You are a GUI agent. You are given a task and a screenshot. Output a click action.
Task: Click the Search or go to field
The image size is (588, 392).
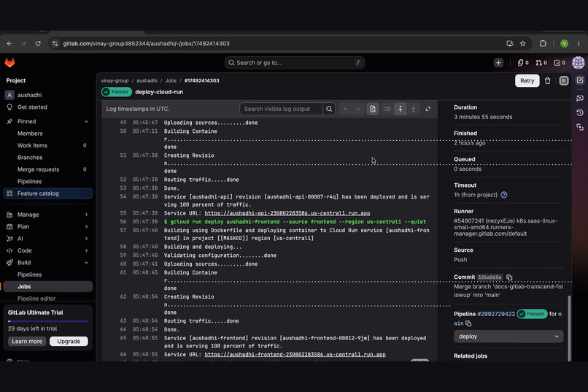pos(295,63)
